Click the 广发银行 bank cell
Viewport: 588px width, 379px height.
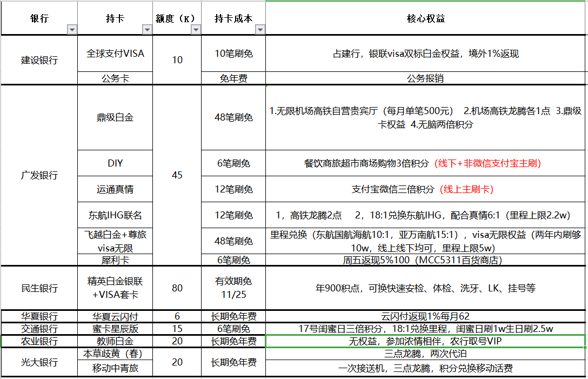click(x=39, y=175)
